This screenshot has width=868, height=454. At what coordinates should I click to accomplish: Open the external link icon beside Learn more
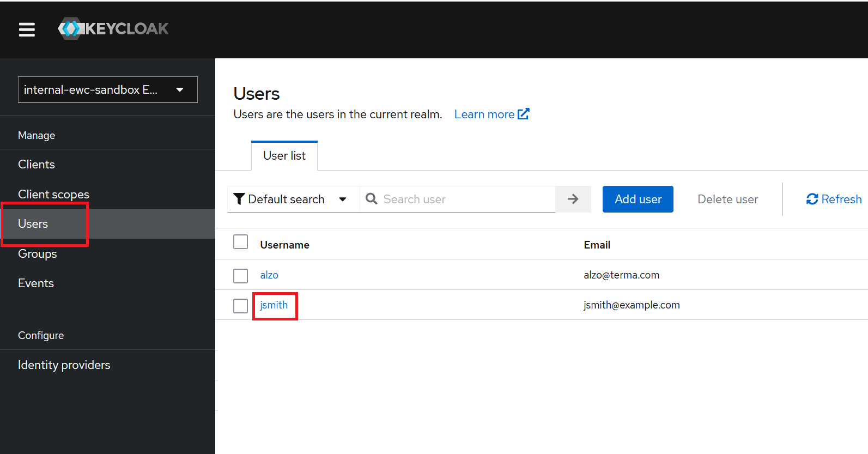(x=524, y=114)
